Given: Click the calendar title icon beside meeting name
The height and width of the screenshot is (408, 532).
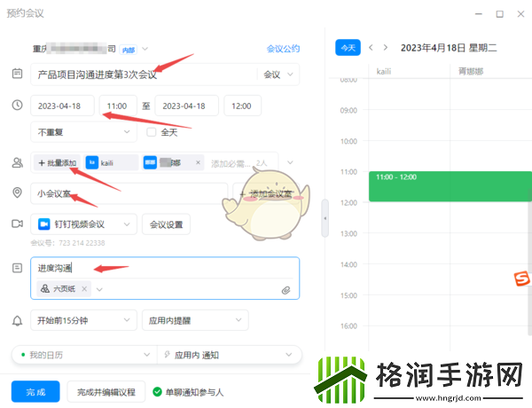Looking at the screenshot, I should point(18,74).
